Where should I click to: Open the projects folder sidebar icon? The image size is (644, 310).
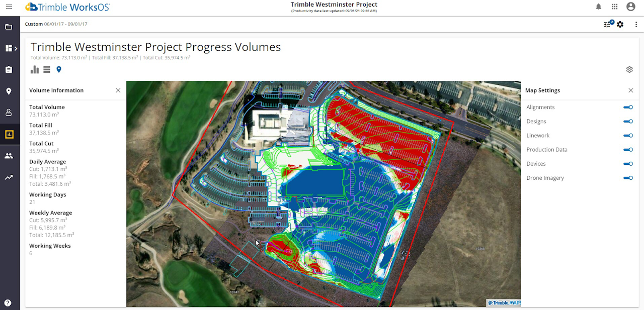9,27
